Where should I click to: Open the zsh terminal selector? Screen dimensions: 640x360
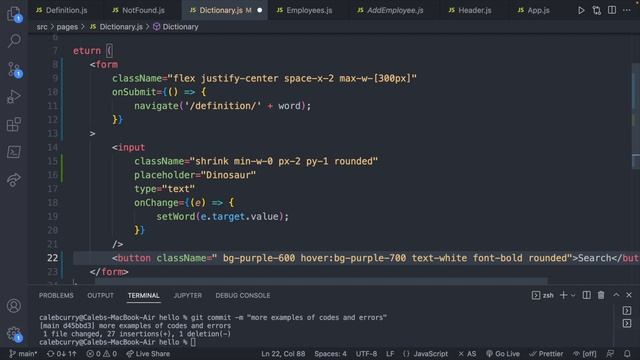(542, 295)
